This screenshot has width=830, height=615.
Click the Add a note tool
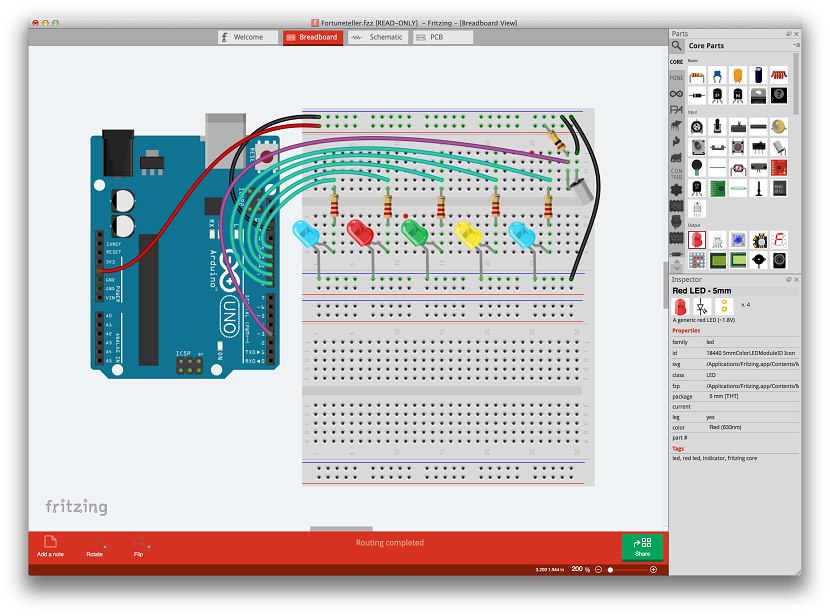click(50, 546)
